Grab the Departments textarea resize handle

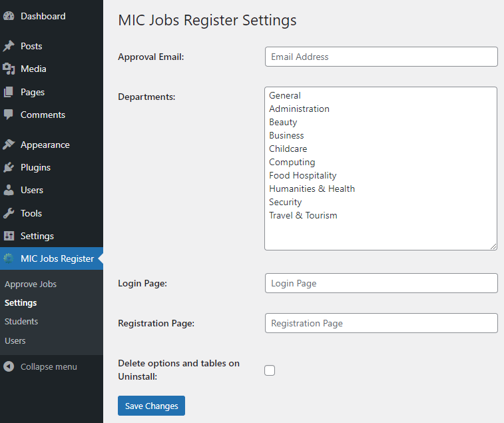[x=493, y=246]
